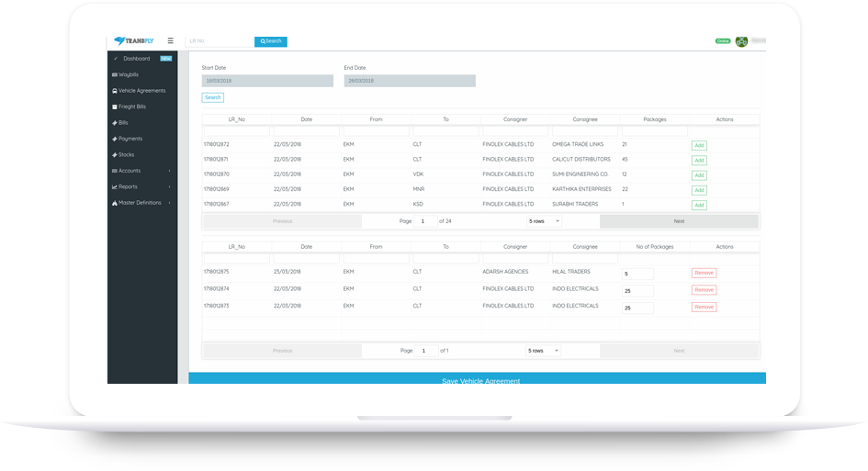This screenshot has width=868, height=471.
Task: Open Freight Bills in sidebar
Action: click(x=131, y=107)
